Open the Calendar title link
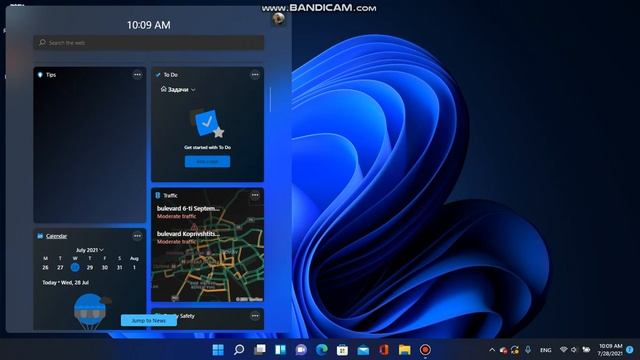Image resolution: width=640 pixels, height=360 pixels. tap(56, 236)
